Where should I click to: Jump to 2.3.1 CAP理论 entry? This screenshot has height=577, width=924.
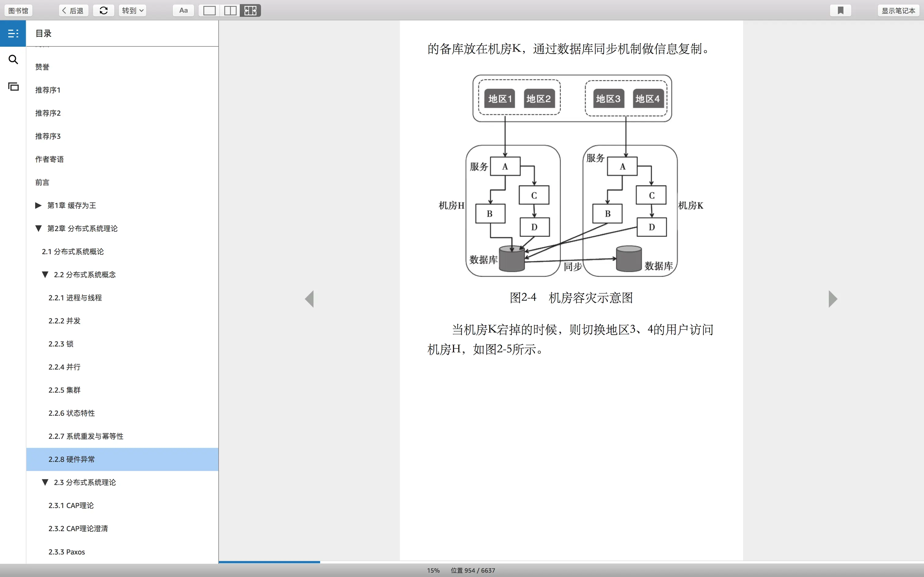click(x=71, y=505)
